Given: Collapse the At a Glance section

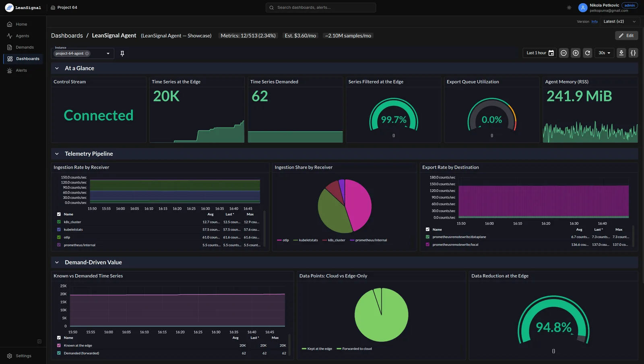Looking at the screenshot, I should coord(57,68).
